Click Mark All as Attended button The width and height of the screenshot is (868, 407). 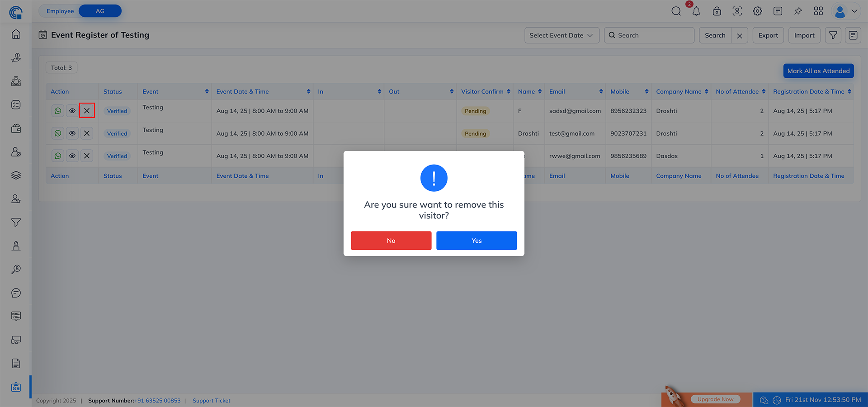coord(818,71)
